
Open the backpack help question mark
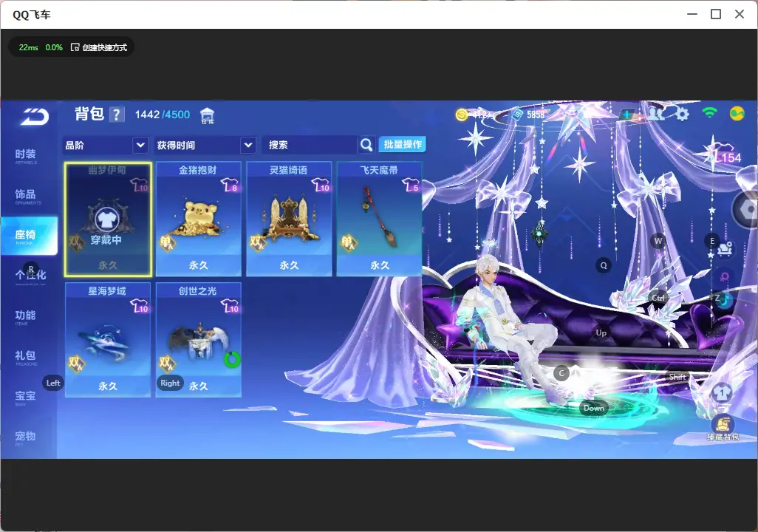(116, 115)
